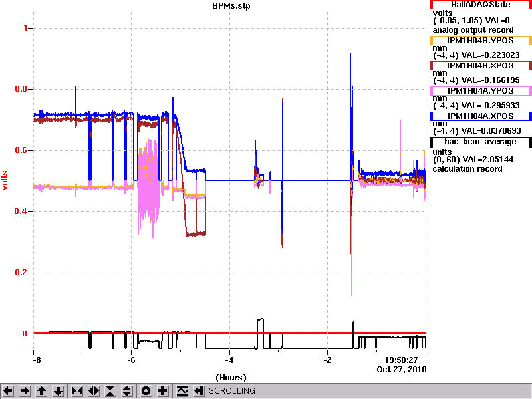Click the 0.8 tick on y-axis
532x399 pixels.
coord(21,89)
